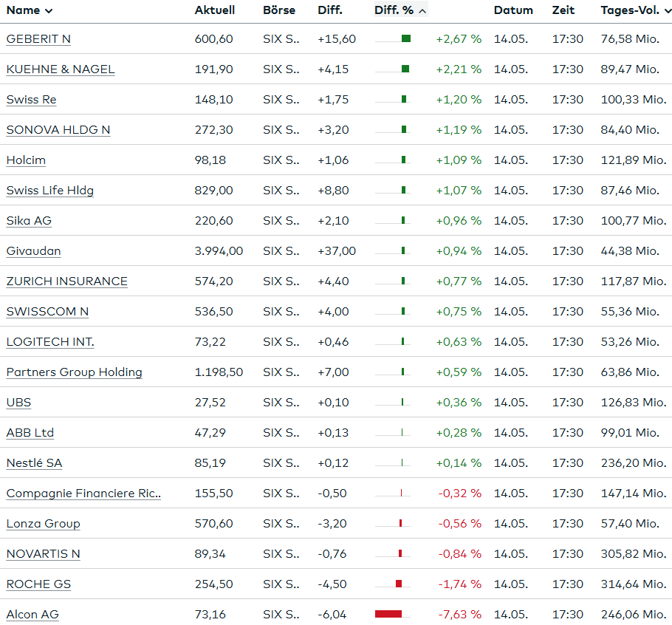
Task: Open the SONOVA HLDG N link
Action: pos(58,130)
